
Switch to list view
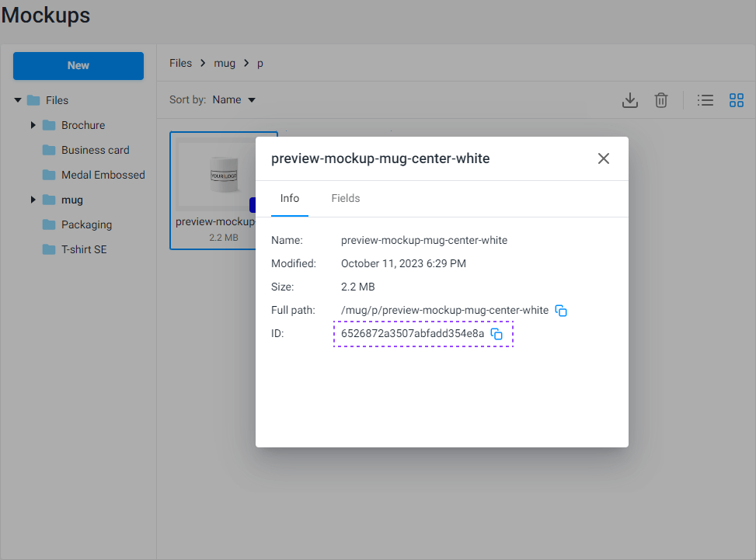coord(705,100)
